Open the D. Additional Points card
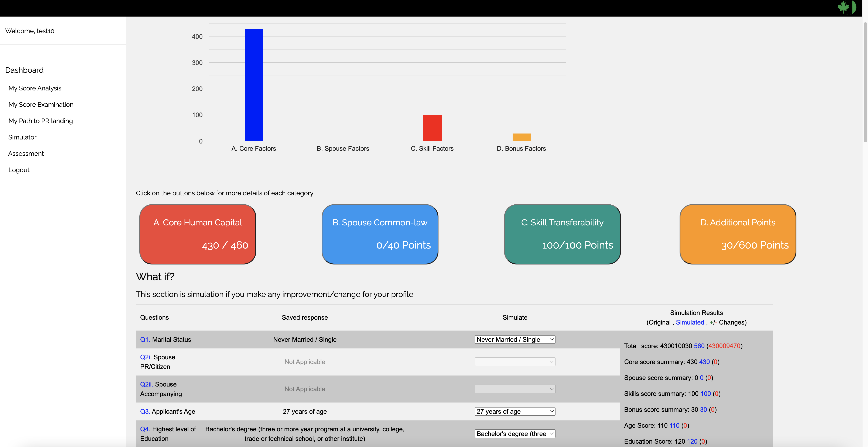868x447 pixels. [738, 234]
